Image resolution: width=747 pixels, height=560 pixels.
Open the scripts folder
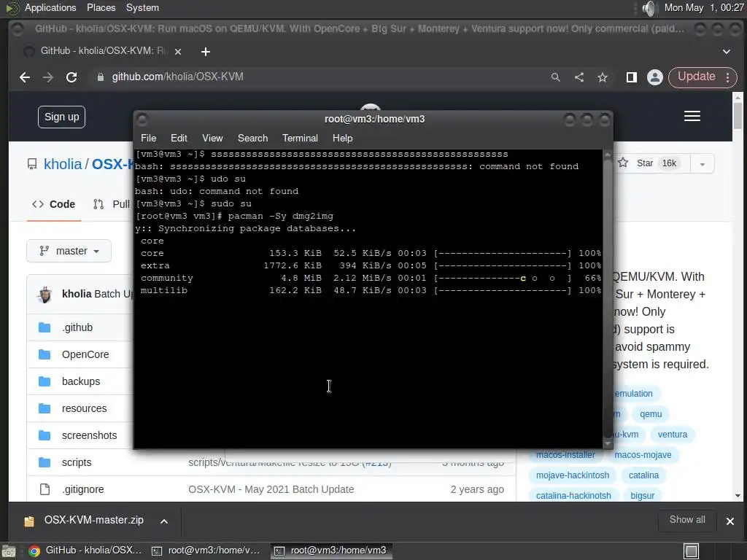click(x=77, y=462)
